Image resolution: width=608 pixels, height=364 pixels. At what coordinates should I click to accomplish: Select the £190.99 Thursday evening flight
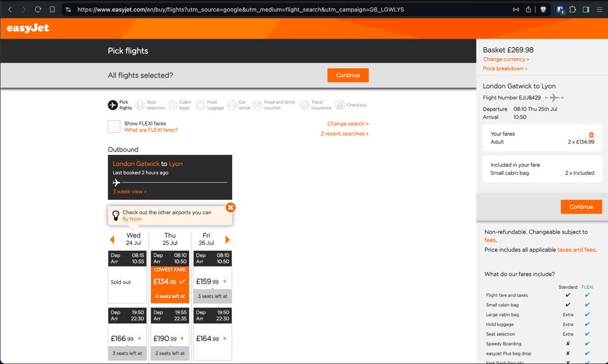point(170,334)
